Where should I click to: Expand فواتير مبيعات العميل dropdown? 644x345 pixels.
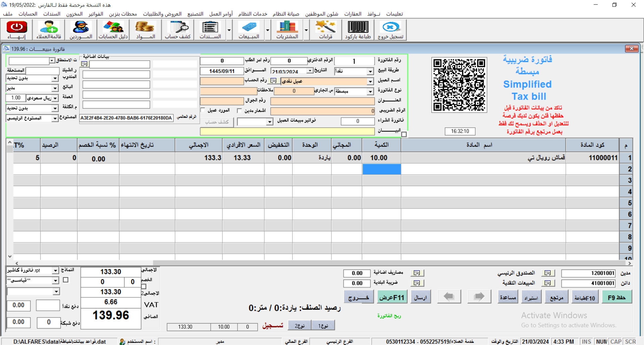(x=270, y=122)
